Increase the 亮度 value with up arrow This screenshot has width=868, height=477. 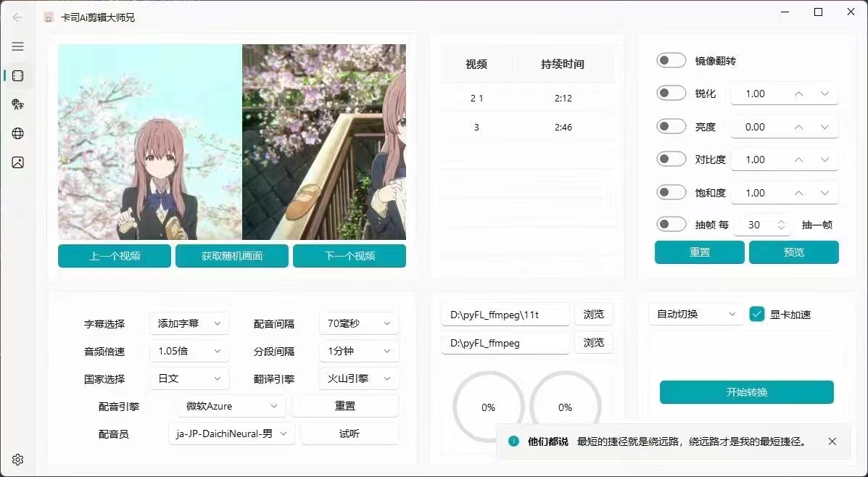[798, 127]
